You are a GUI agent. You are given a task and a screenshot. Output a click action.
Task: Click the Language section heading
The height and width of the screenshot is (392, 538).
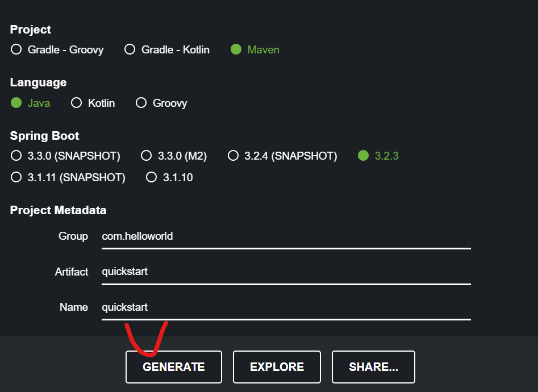click(39, 82)
